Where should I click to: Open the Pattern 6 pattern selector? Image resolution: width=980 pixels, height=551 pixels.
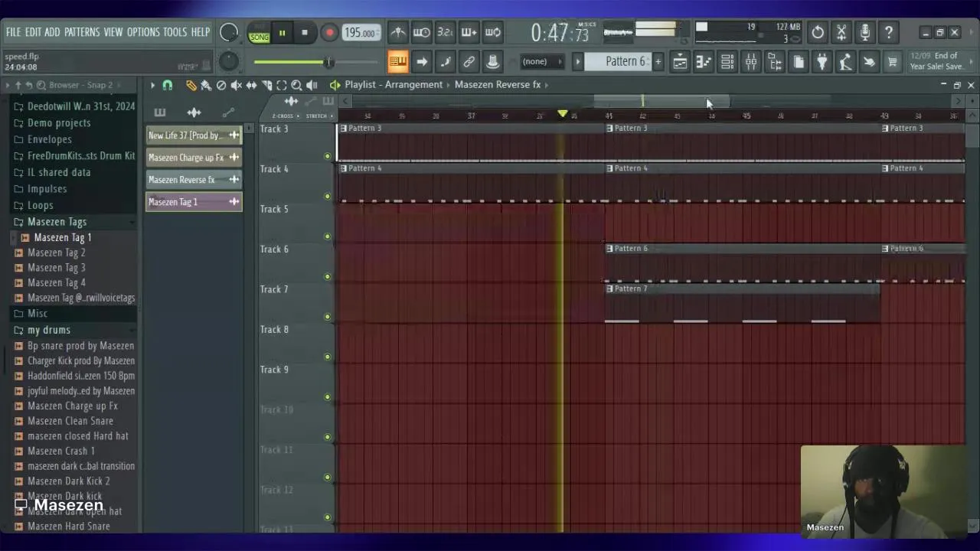(619, 62)
